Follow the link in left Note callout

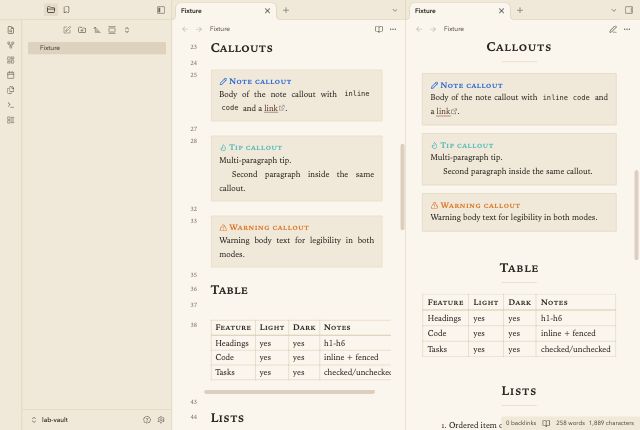point(271,108)
